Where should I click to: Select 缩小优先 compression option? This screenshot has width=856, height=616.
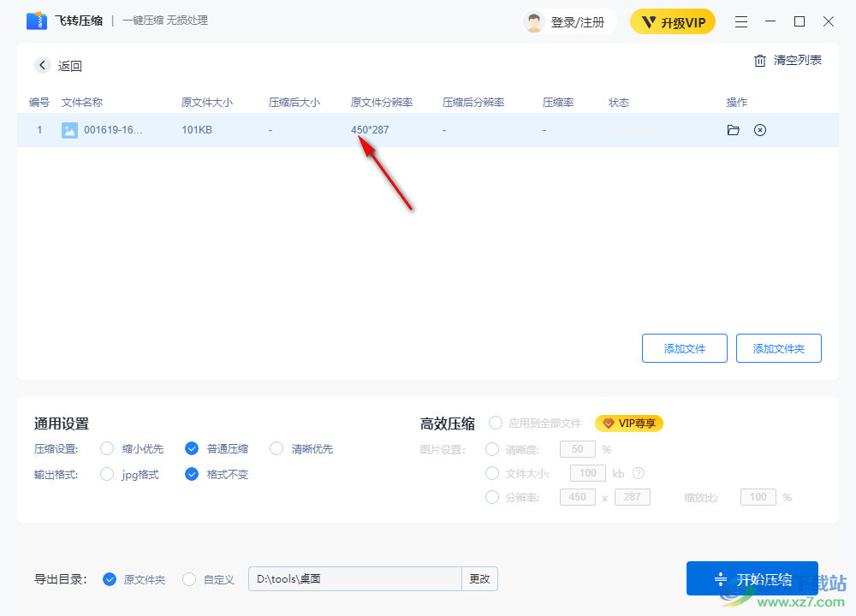107,448
